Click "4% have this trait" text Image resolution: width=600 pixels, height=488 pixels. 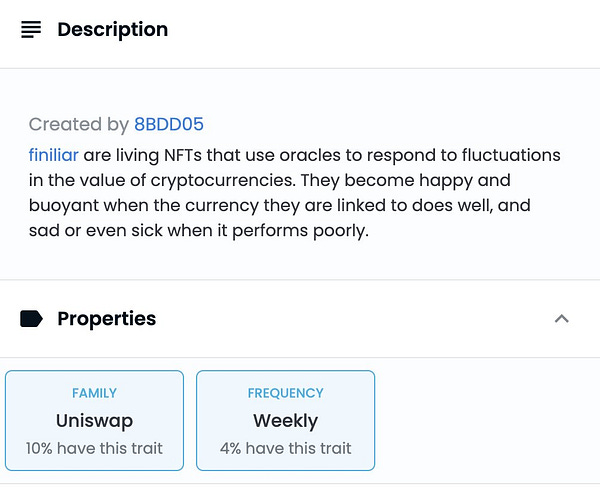(x=285, y=448)
